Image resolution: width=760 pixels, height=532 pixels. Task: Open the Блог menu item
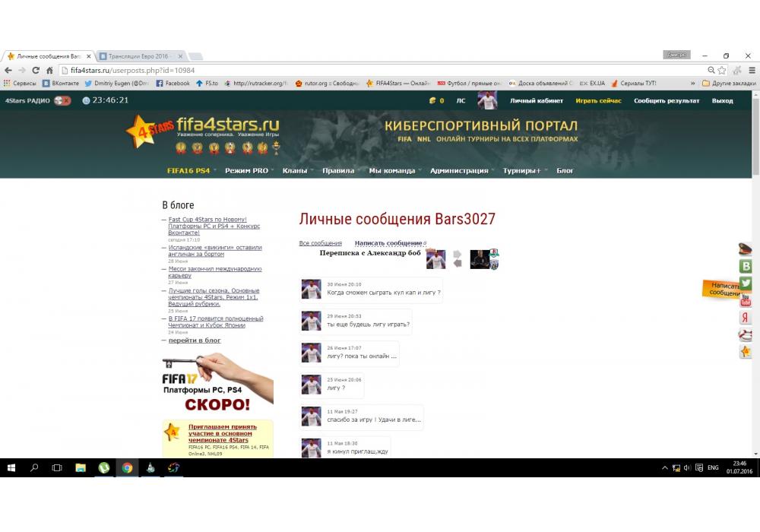565,170
